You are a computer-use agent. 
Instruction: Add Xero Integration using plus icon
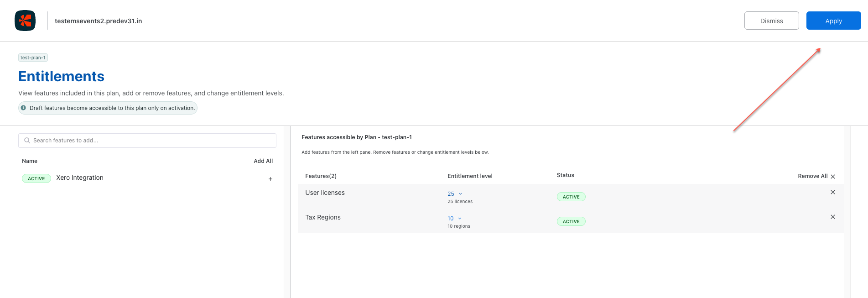(270, 179)
